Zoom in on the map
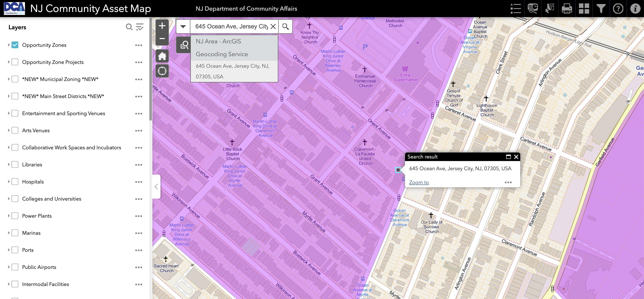The width and height of the screenshot is (644, 299). tap(162, 26)
